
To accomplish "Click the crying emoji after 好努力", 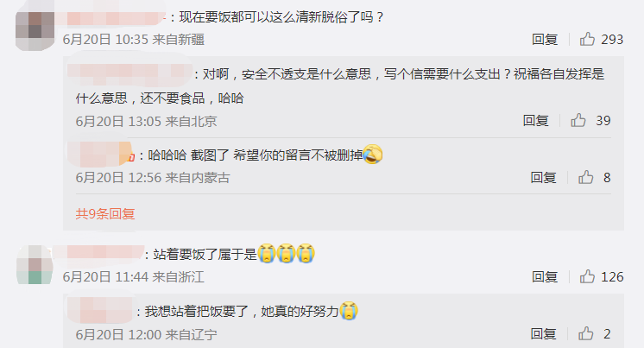I will point(349,311).
